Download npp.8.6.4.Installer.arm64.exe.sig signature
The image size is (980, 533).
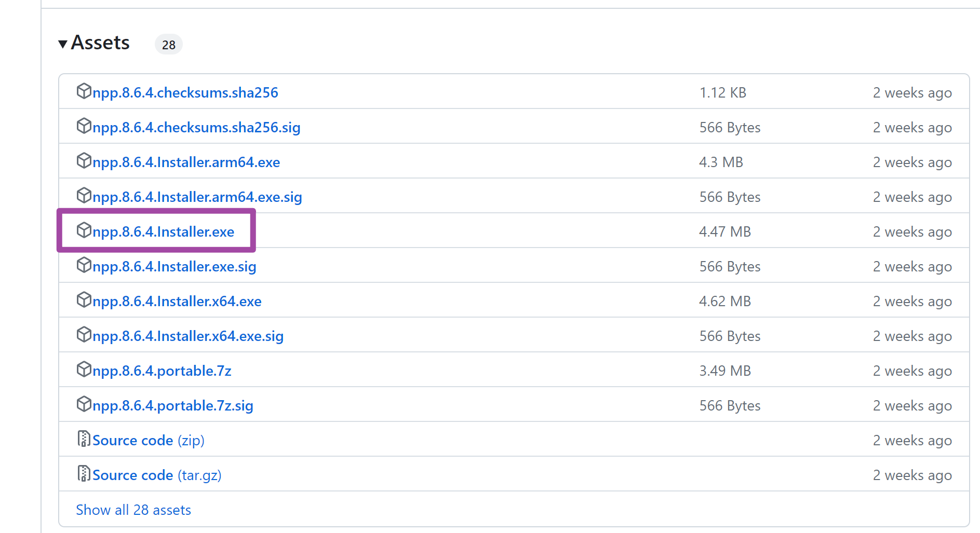coord(197,197)
